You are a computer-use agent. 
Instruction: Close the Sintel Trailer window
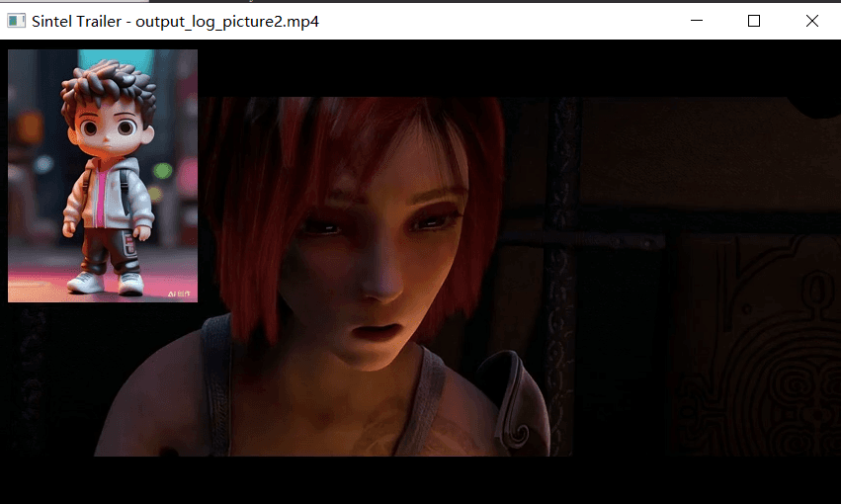click(x=812, y=21)
